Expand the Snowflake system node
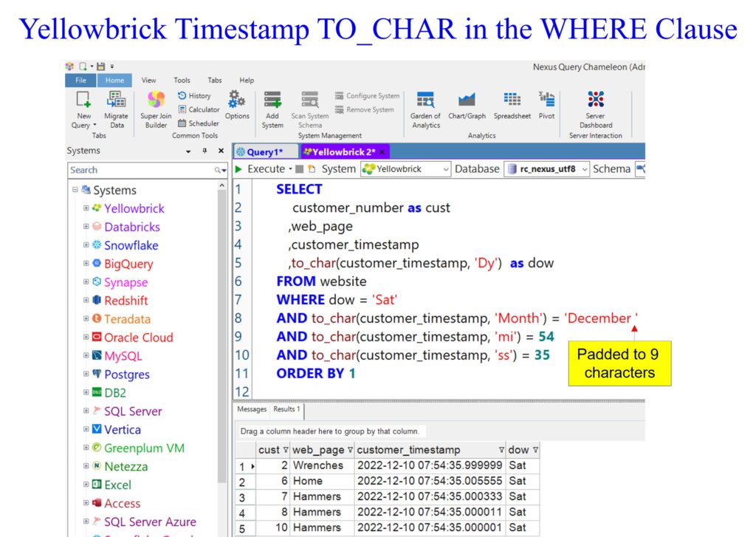Image resolution: width=756 pixels, height=537 pixels. click(x=86, y=245)
